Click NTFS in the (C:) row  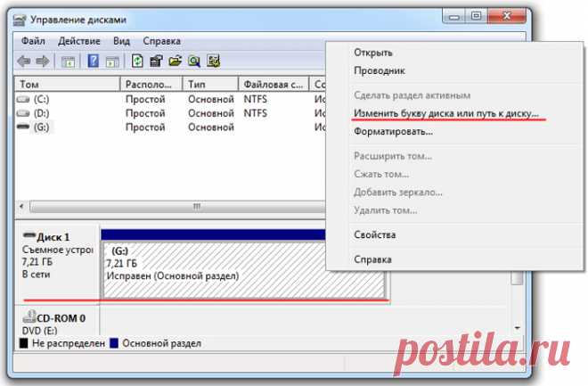[x=256, y=100]
